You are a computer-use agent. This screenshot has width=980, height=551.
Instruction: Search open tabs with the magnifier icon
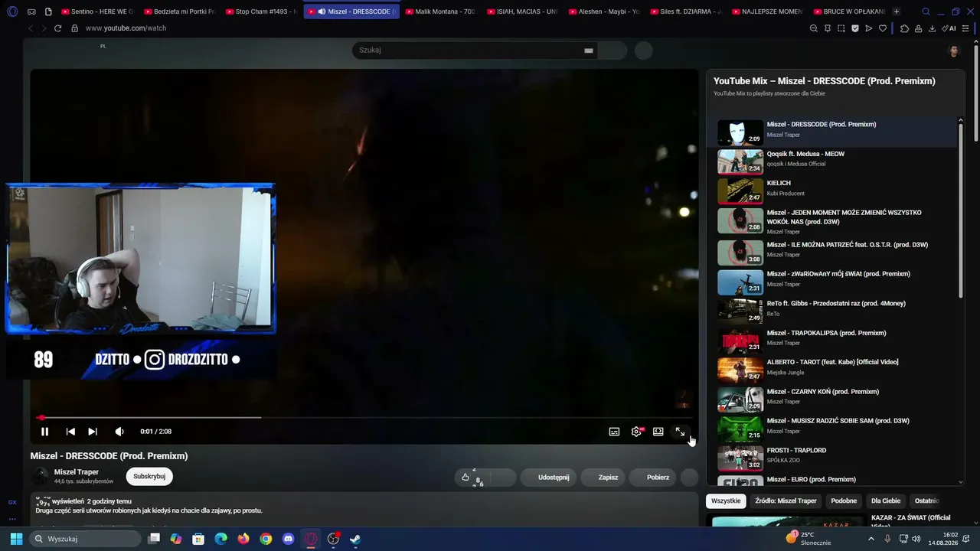pyautogui.click(x=926, y=11)
